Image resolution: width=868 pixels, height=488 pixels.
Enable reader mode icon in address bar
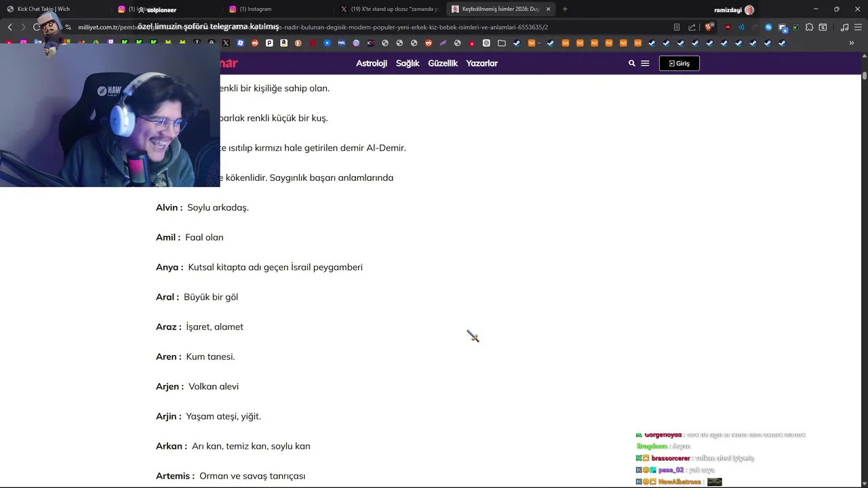pyautogui.click(x=677, y=27)
